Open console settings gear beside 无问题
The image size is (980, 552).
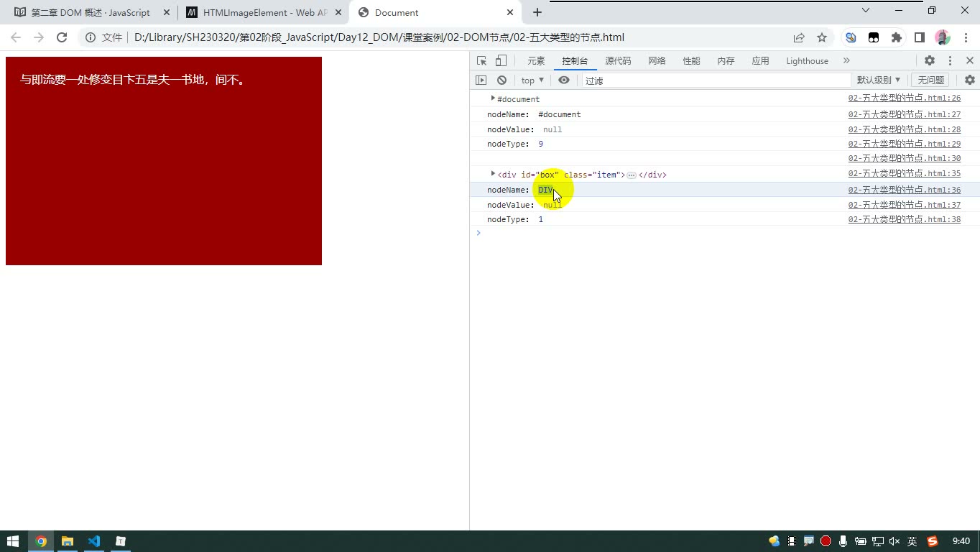point(970,80)
